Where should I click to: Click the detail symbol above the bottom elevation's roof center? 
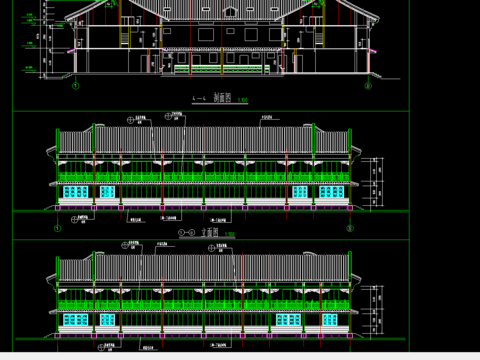tap(211, 248)
